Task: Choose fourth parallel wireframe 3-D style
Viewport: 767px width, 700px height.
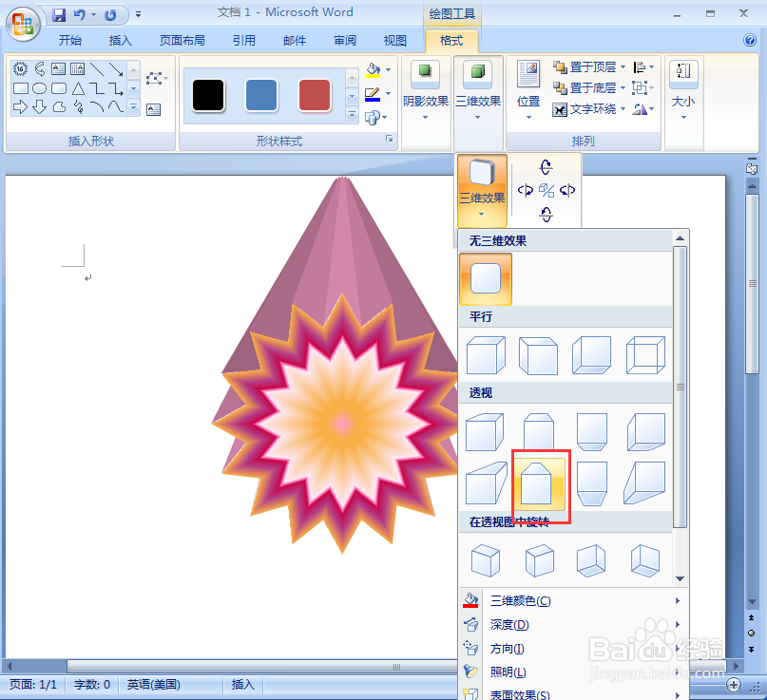Action: [645, 355]
